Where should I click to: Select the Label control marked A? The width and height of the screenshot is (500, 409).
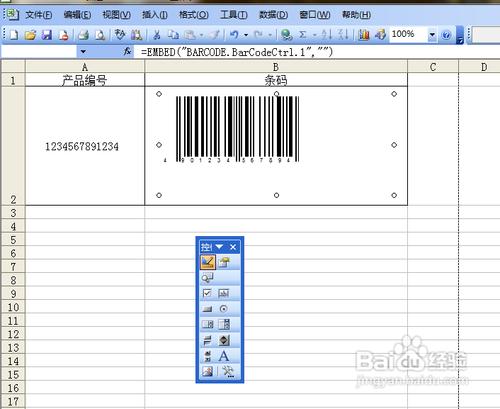tap(224, 356)
